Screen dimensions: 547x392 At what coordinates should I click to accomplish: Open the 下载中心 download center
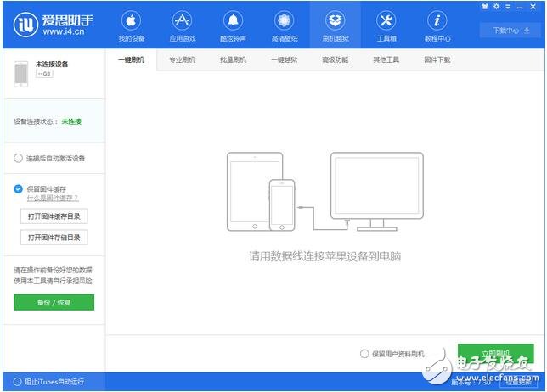pyautogui.click(x=510, y=31)
